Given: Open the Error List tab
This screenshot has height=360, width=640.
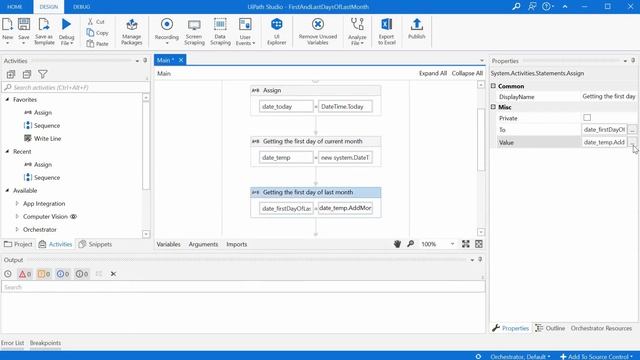Looking at the screenshot, I should tap(13, 343).
